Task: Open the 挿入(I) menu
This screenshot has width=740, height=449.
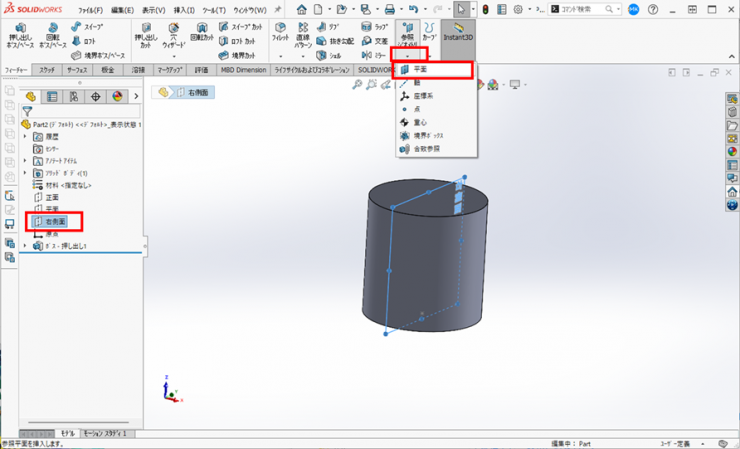Action: coord(184,10)
